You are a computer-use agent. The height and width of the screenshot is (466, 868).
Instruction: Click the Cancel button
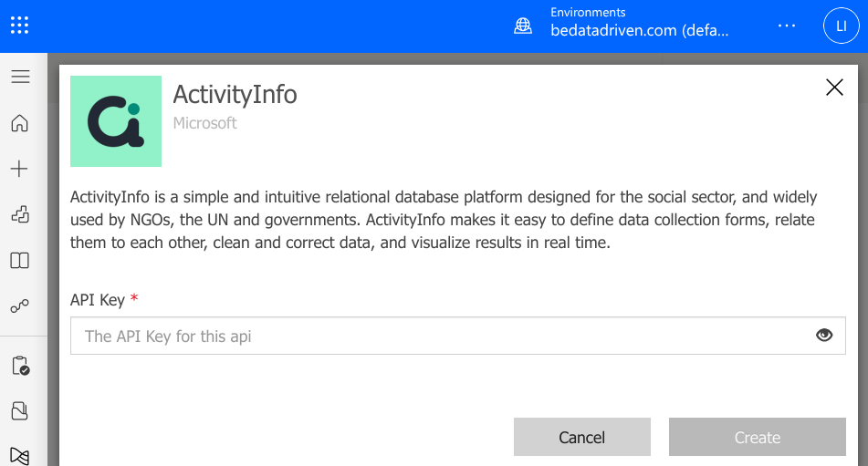click(581, 437)
